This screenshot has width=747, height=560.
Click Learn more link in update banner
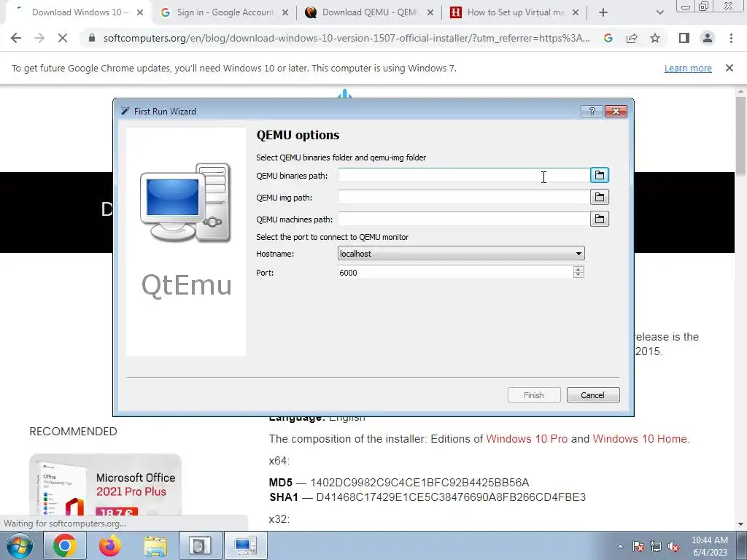coord(688,68)
